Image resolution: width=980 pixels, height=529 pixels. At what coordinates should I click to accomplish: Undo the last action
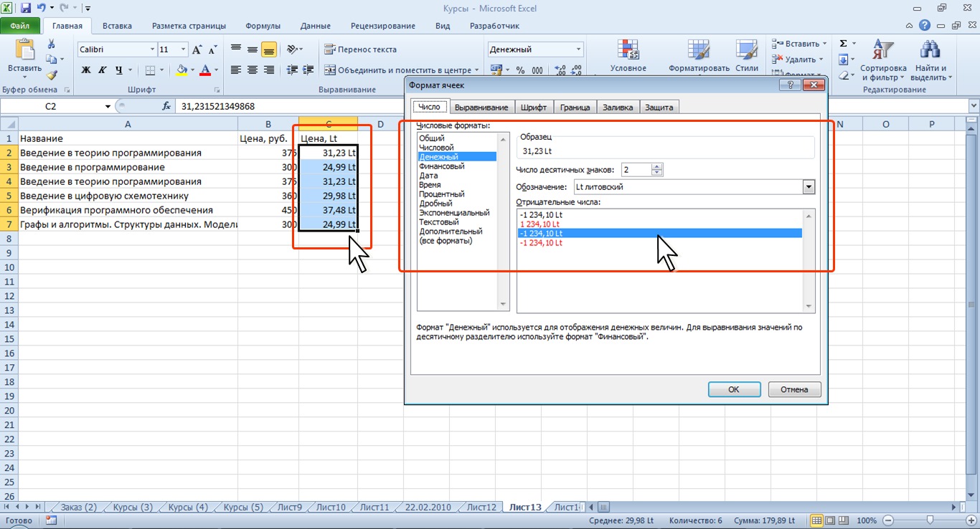(41, 9)
